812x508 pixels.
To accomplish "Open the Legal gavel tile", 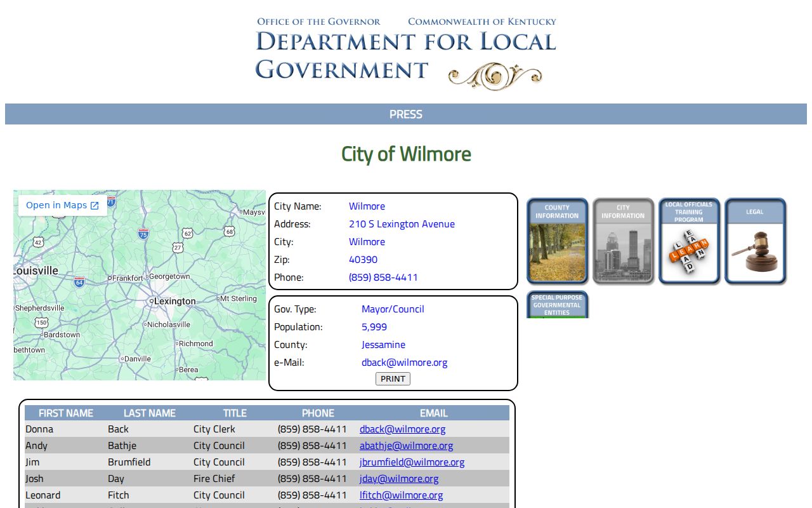I will pyautogui.click(x=755, y=241).
